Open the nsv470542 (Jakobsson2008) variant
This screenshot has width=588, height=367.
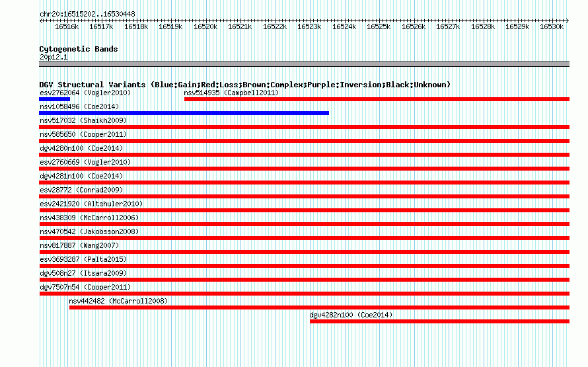click(89, 231)
